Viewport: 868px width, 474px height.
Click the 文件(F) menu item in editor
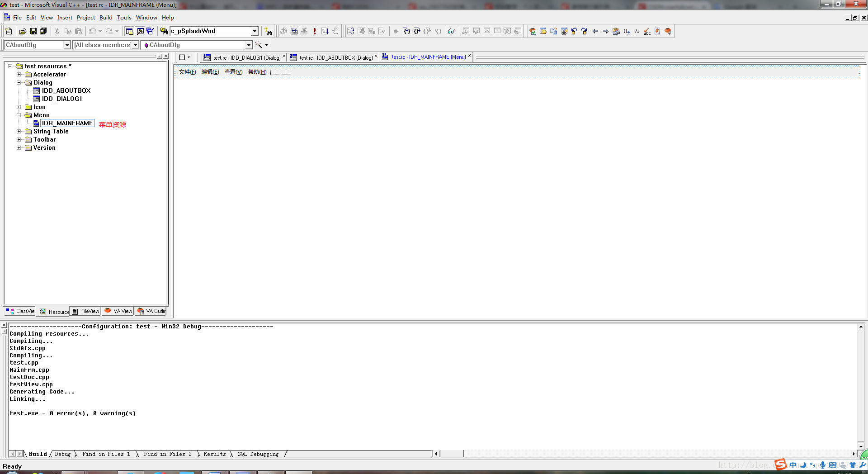point(187,72)
